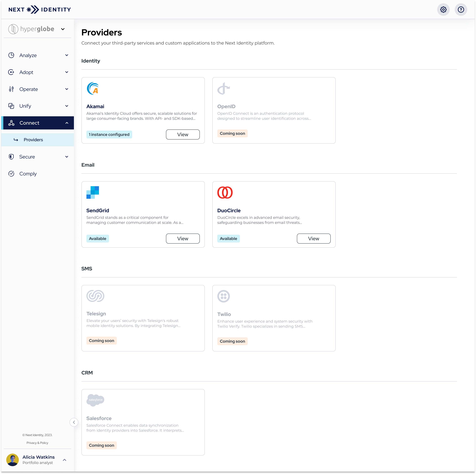Select Providers submenu item
Screen dimensions: 476x474
pyautogui.click(x=33, y=140)
